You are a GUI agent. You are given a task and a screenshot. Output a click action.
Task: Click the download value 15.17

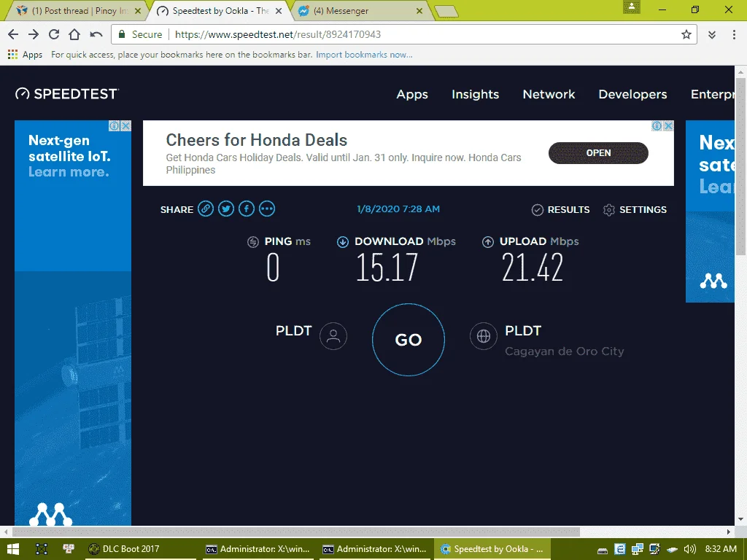click(387, 267)
